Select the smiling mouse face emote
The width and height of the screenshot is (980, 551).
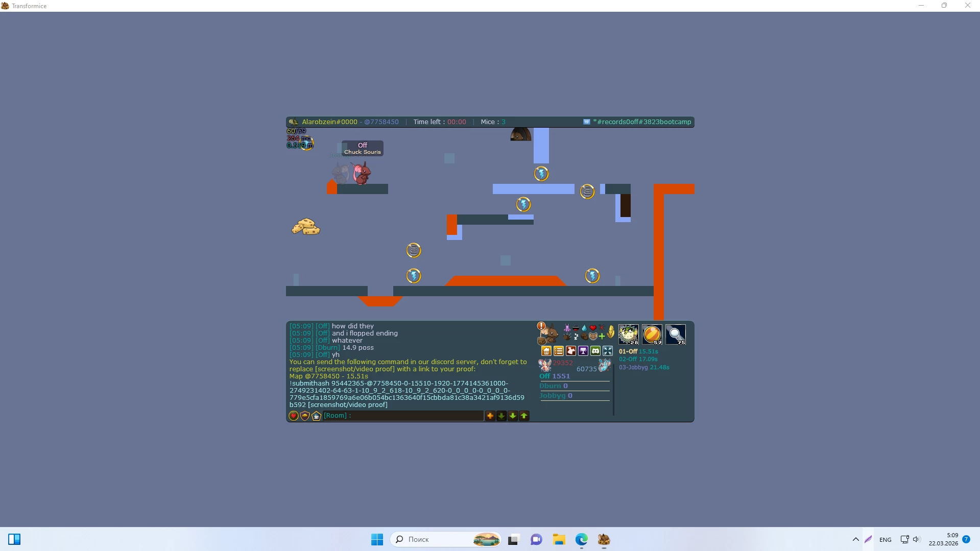593,337
